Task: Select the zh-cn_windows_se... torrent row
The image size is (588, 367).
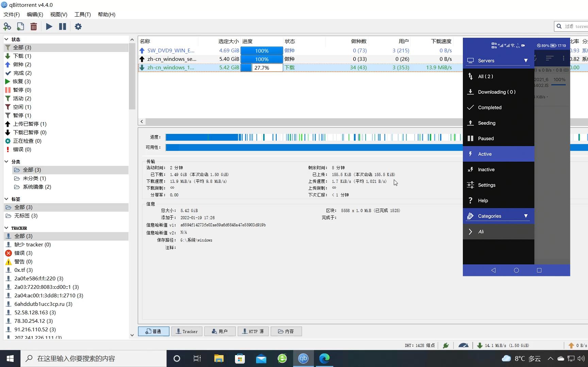Action: coord(300,59)
